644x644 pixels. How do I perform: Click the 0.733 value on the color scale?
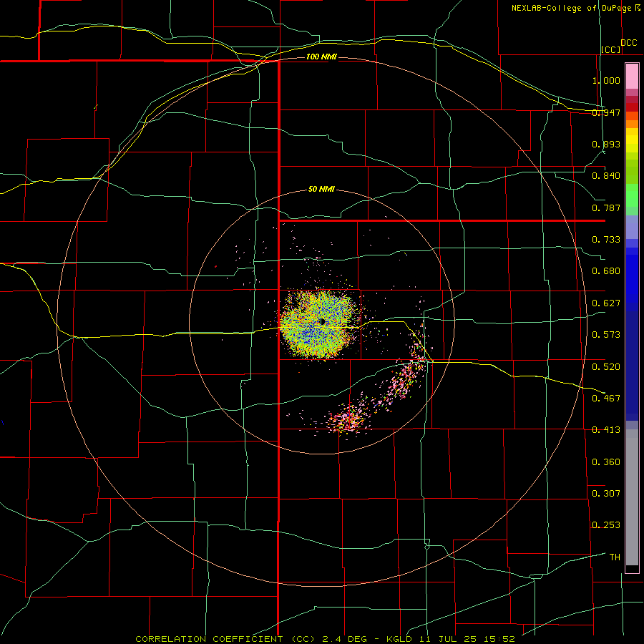tap(606, 240)
